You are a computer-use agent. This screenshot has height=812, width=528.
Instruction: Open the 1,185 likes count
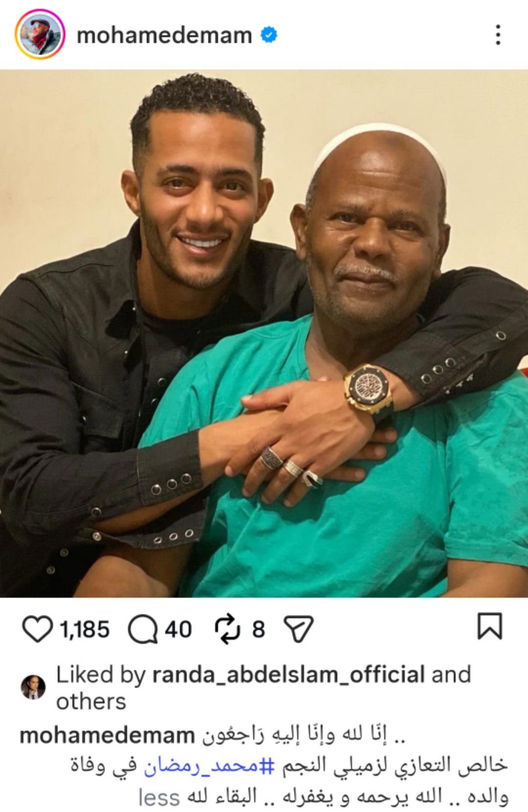pos(85,630)
